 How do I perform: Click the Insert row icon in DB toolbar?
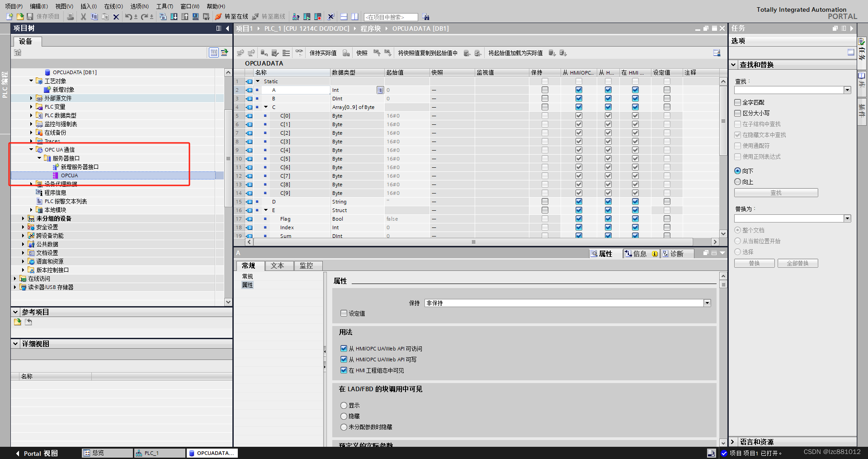point(241,53)
